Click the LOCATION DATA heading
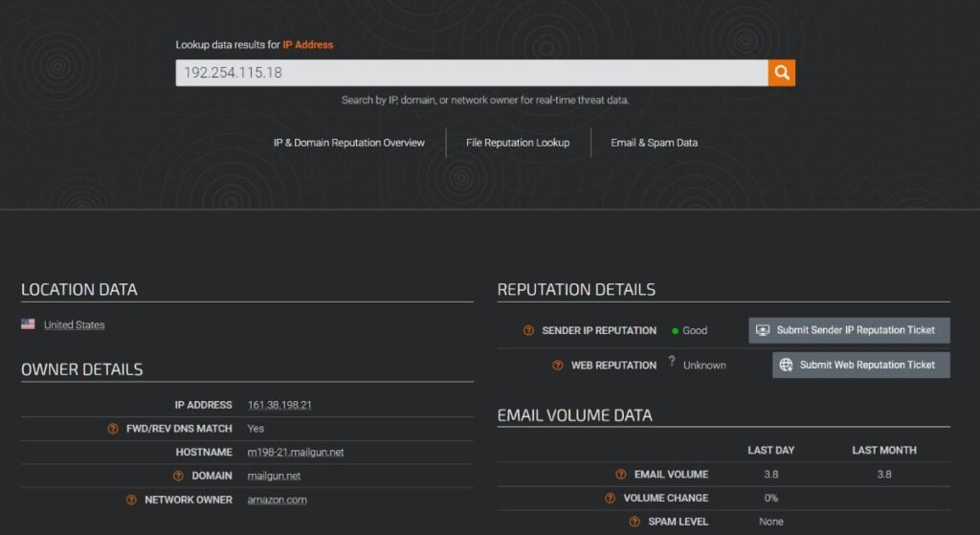Screen dimensions: 980x535 pyautogui.click(x=79, y=289)
